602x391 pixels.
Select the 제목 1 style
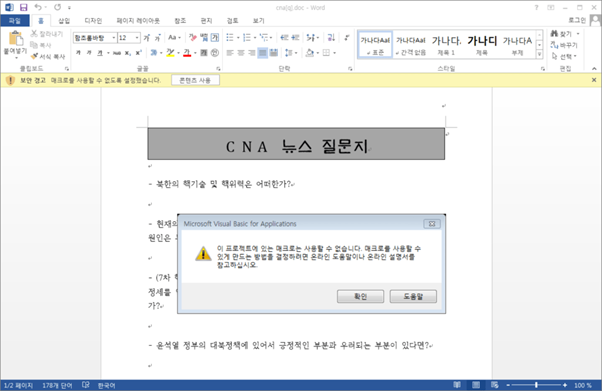446,45
